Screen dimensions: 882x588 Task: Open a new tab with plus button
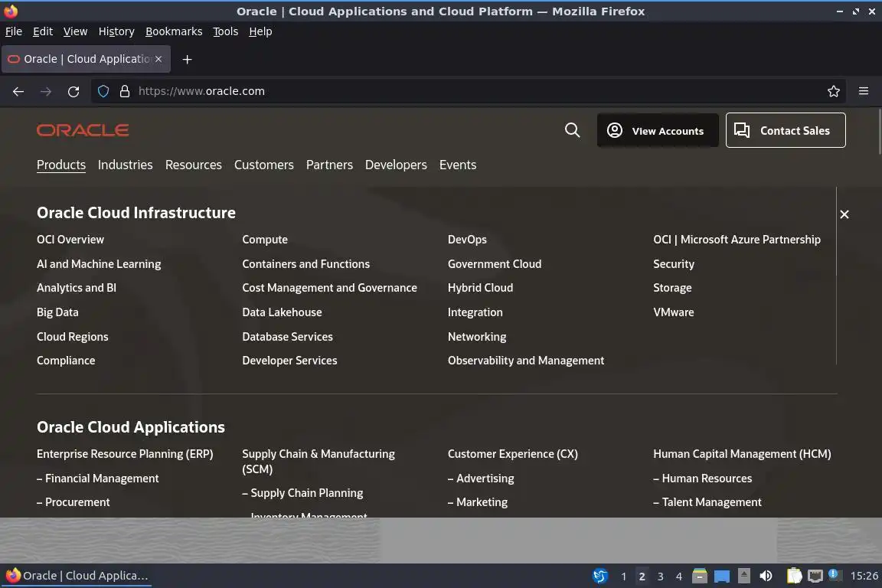pyautogui.click(x=188, y=59)
